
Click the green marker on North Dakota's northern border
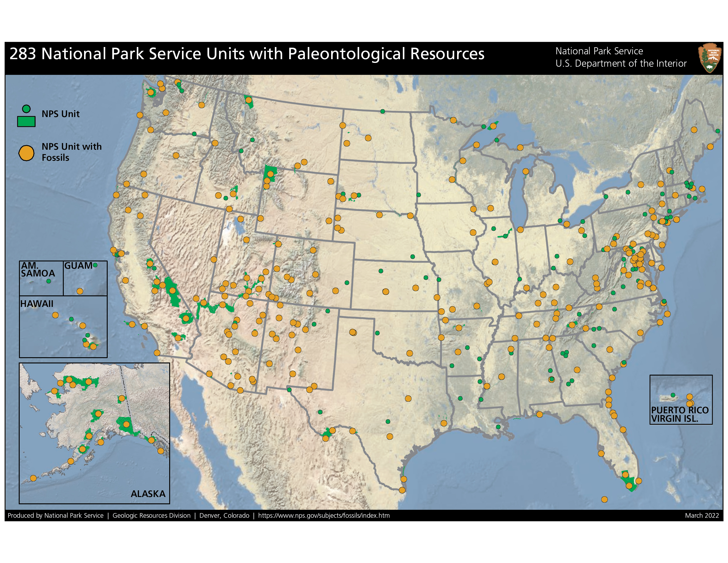coord(383,111)
